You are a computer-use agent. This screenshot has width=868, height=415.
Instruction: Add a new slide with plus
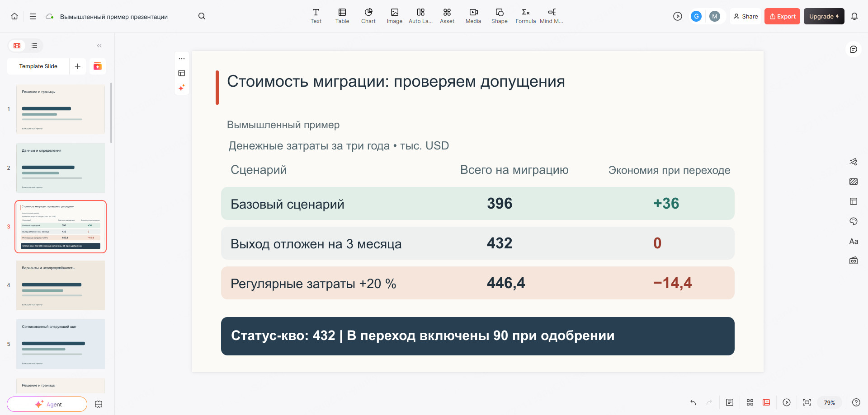[78, 66]
